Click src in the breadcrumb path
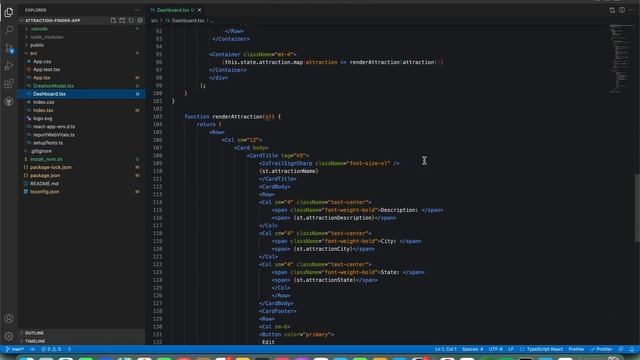This screenshot has height=360, width=640. 154,20
